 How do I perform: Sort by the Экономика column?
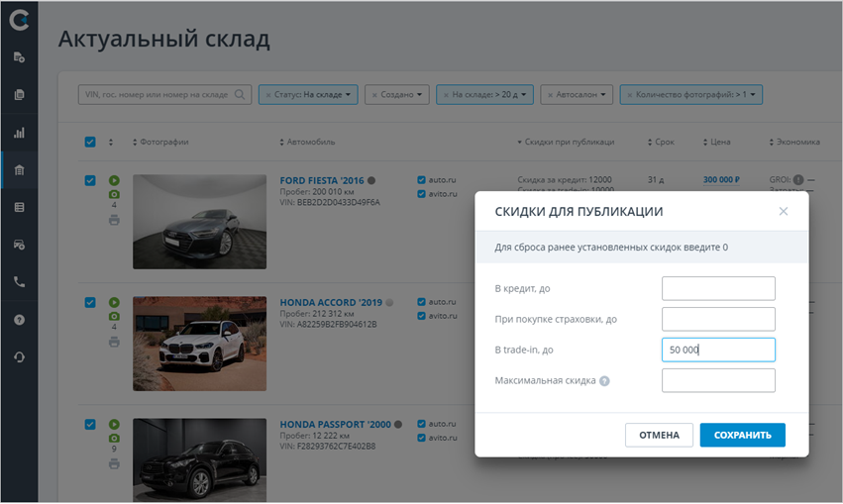(x=794, y=142)
